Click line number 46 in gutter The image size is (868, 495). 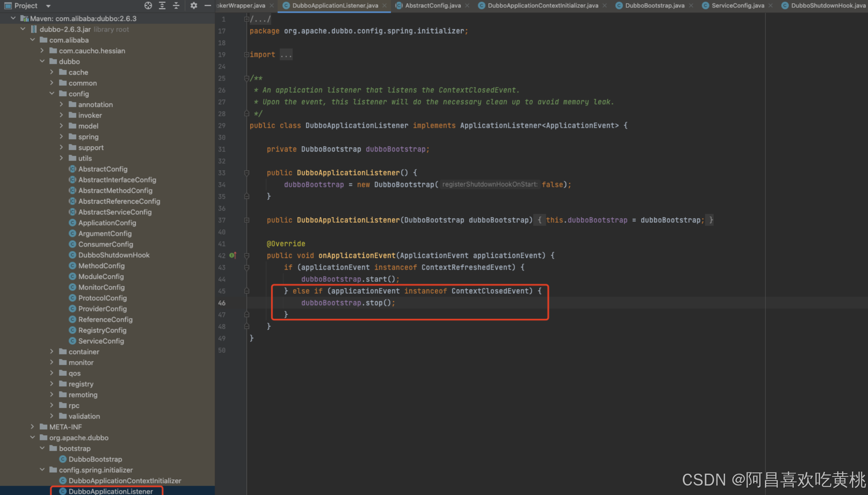[x=222, y=303]
